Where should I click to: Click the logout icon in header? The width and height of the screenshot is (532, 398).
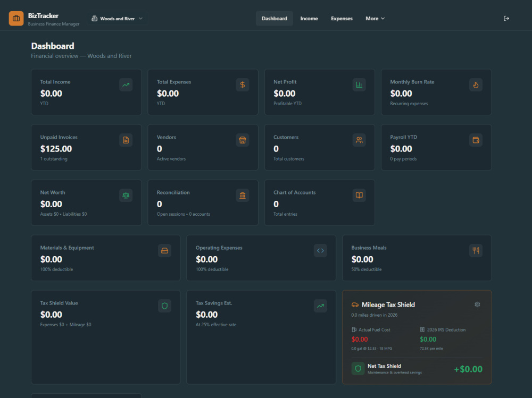point(506,18)
